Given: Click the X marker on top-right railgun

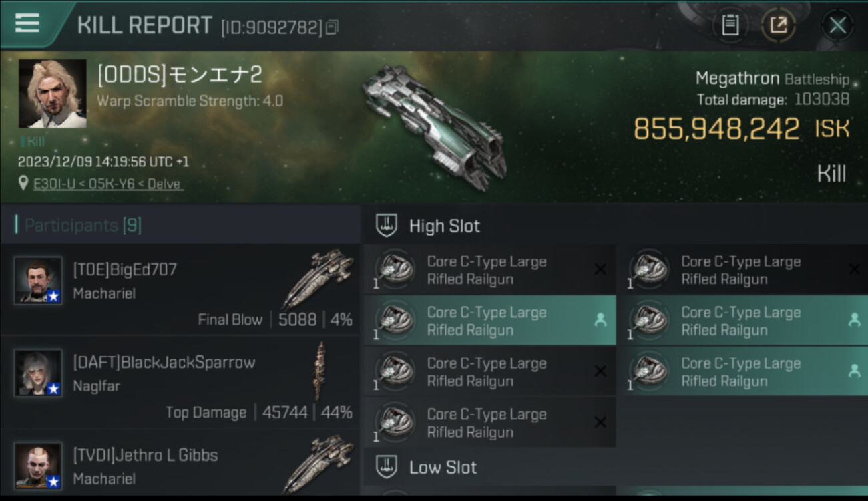Looking at the screenshot, I should (x=854, y=269).
